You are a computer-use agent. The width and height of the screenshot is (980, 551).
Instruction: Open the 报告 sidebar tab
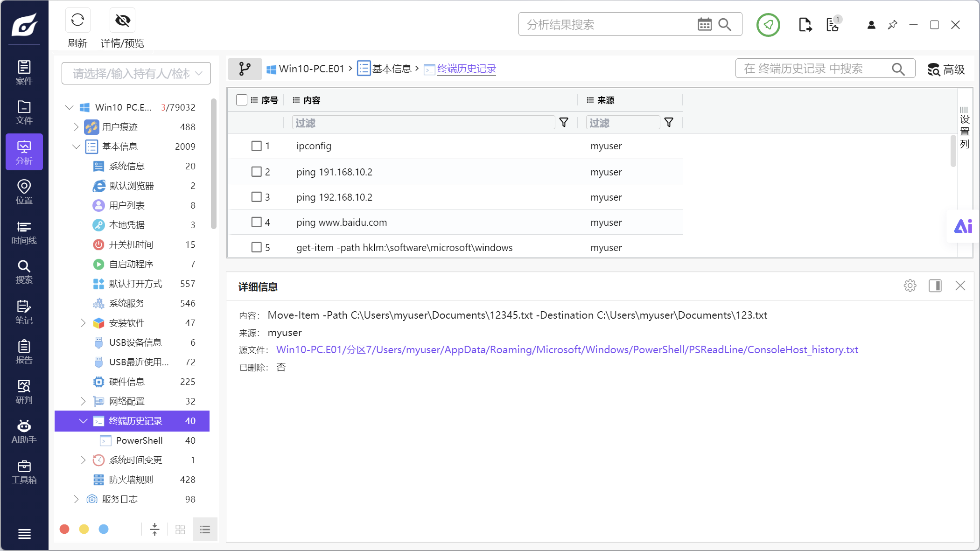24,352
